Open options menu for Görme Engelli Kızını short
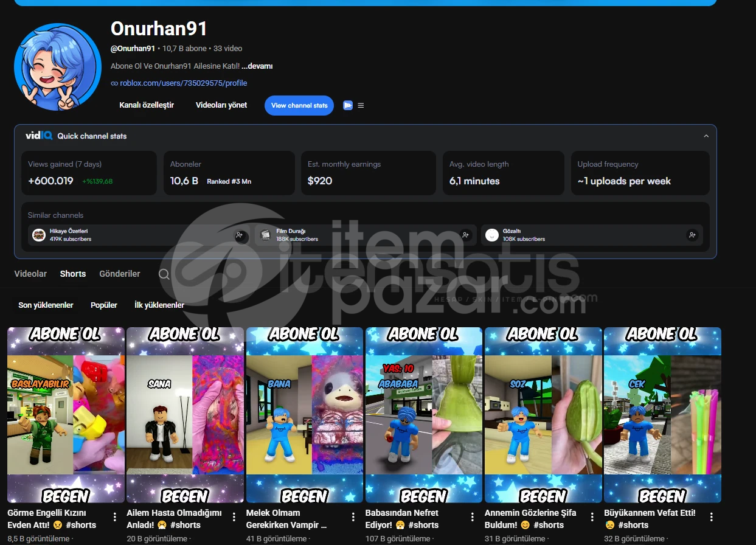This screenshot has width=756, height=545. point(115,517)
